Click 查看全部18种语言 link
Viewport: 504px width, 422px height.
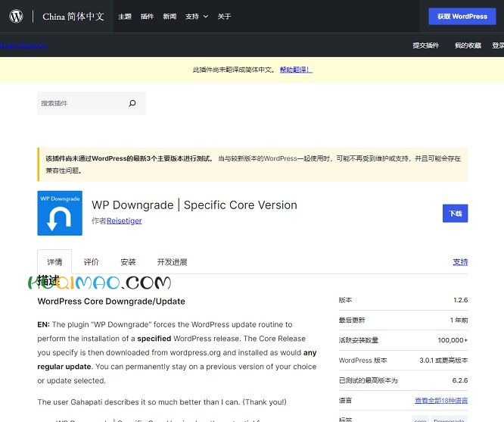tap(441, 401)
